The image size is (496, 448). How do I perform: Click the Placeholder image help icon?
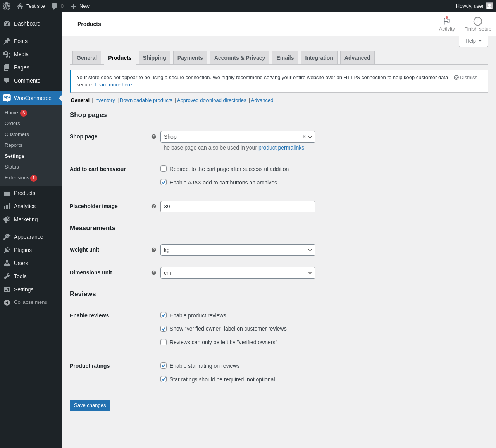[x=153, y=207]
